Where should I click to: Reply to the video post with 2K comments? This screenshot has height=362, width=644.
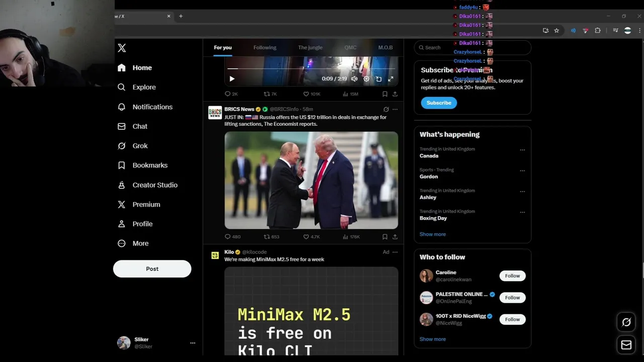231,94
